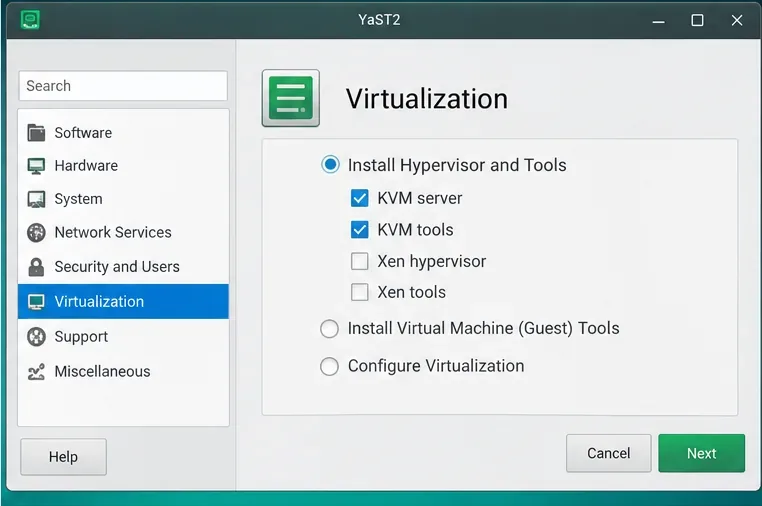This screenshot has width=762, height=506.
Task: Uncheck the KVM tools checkbox
Action: pyautogui.click(x=360, y=229)
